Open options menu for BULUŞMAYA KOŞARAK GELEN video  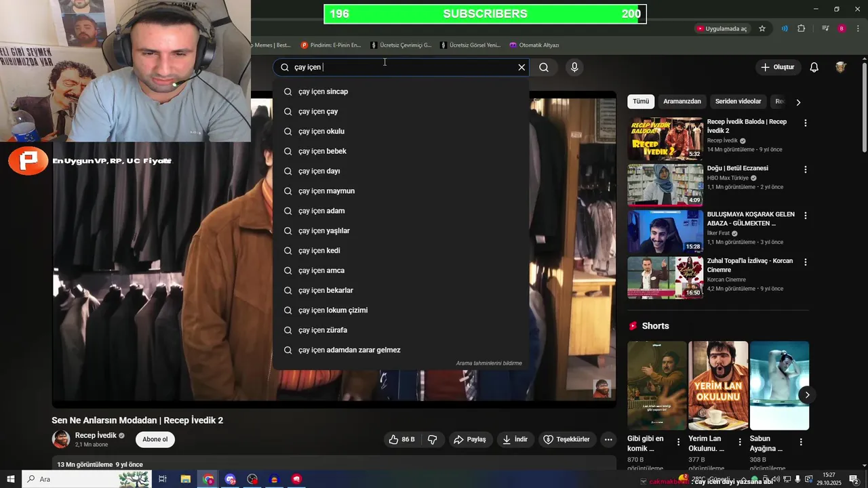click(806, 216)
